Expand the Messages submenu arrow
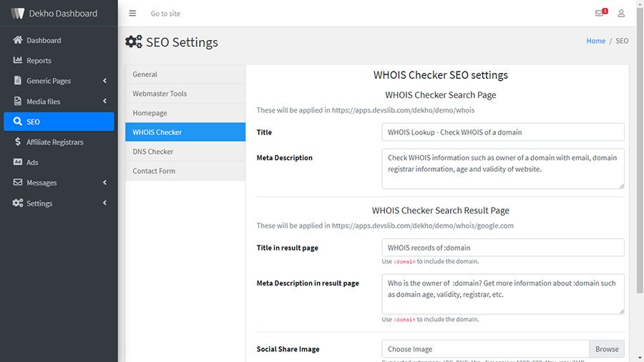This screenshot has height=362, width=644. pyautogui.click(x=105, y=183)
